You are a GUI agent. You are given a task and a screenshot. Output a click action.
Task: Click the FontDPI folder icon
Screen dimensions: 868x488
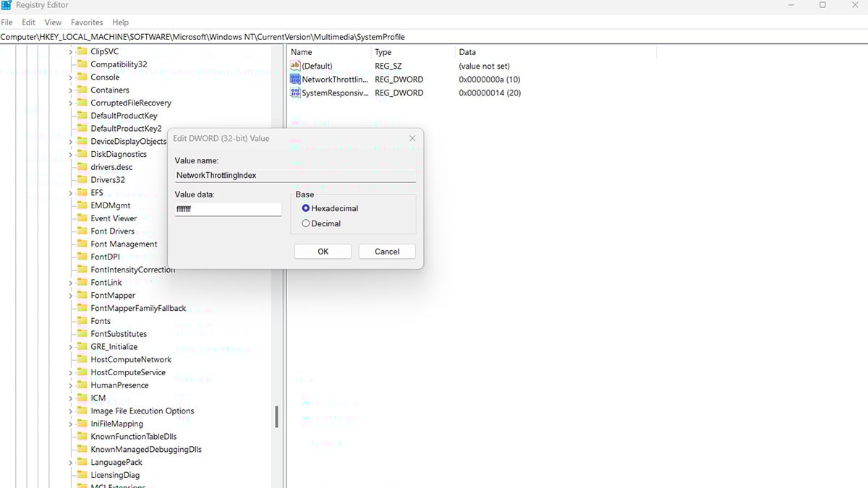82,257
